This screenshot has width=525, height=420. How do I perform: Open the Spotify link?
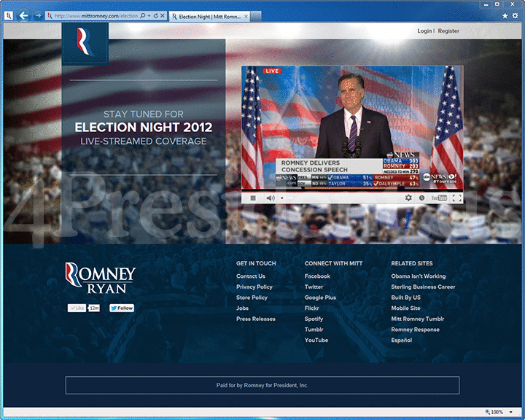314,319
